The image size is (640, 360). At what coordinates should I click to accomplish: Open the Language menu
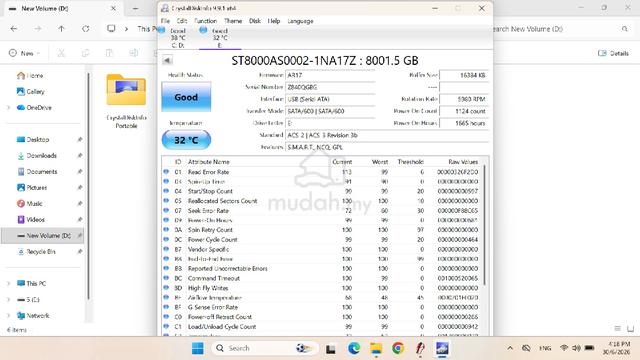click(300, 21)
